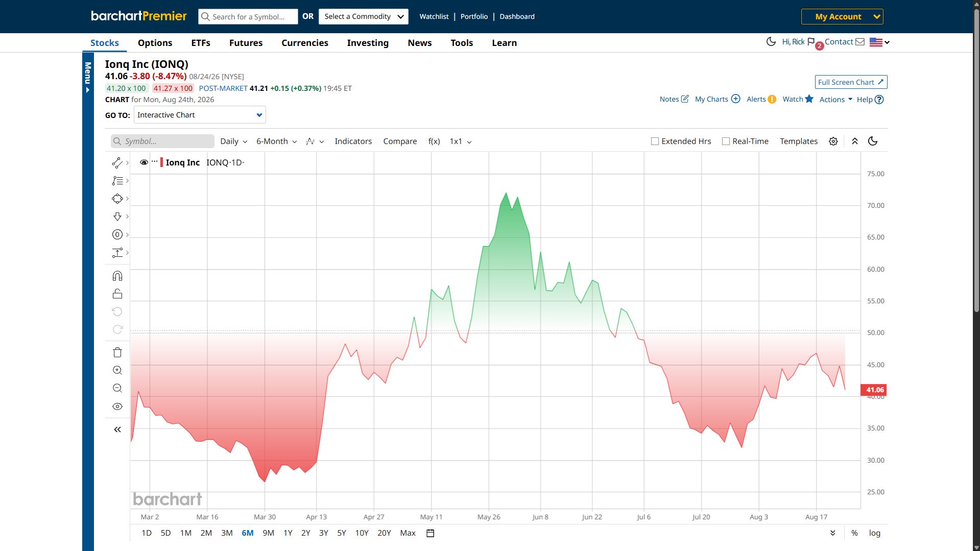Open the Compare symbols tool
Viewport: 980px width, 551px height.
click(x=400, y=141)
